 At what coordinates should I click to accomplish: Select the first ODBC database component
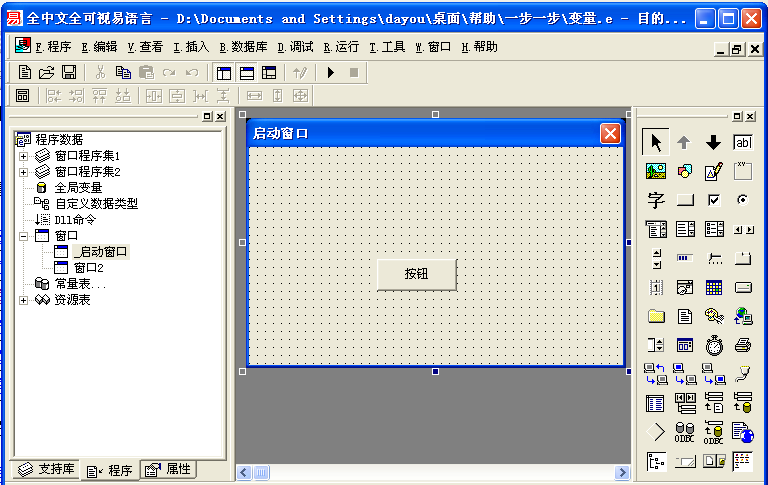point(684,432)
